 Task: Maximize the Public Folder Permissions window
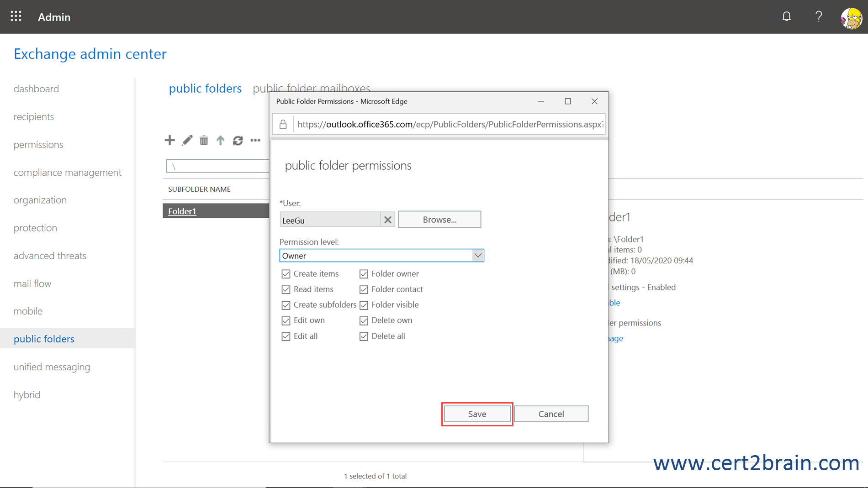click(568, 101)
